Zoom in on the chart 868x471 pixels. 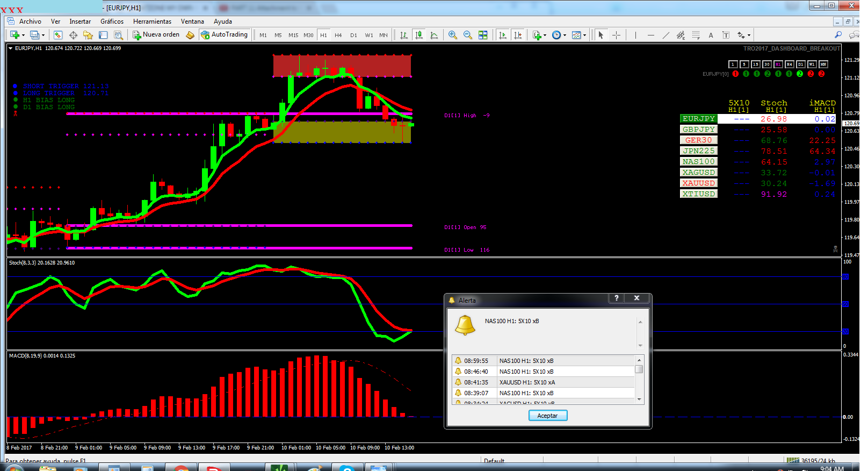[452, 35]
